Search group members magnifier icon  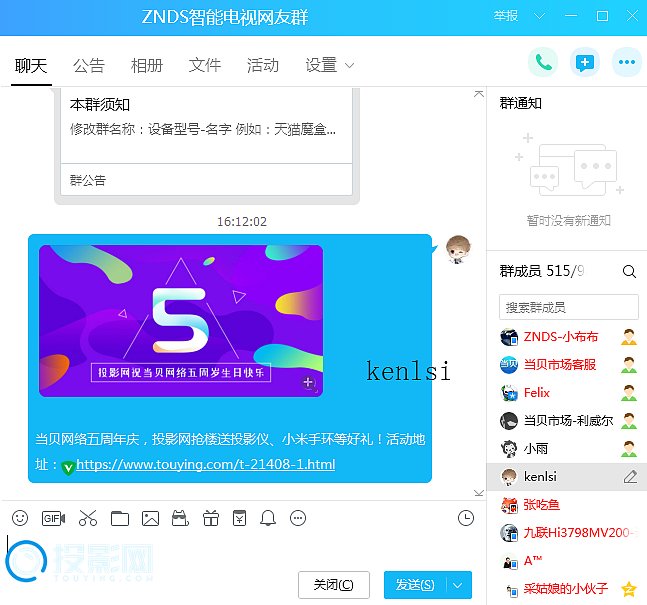coord(629,271)
